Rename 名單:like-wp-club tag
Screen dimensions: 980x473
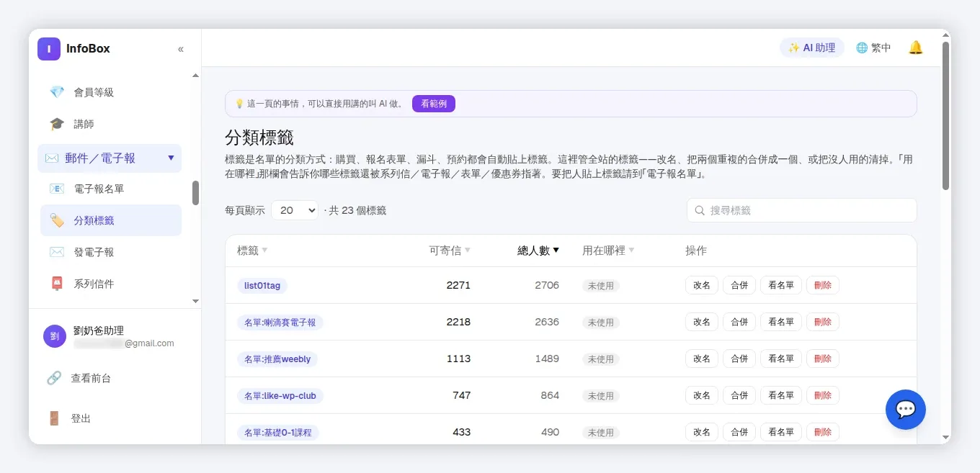(x=702, y=395)
